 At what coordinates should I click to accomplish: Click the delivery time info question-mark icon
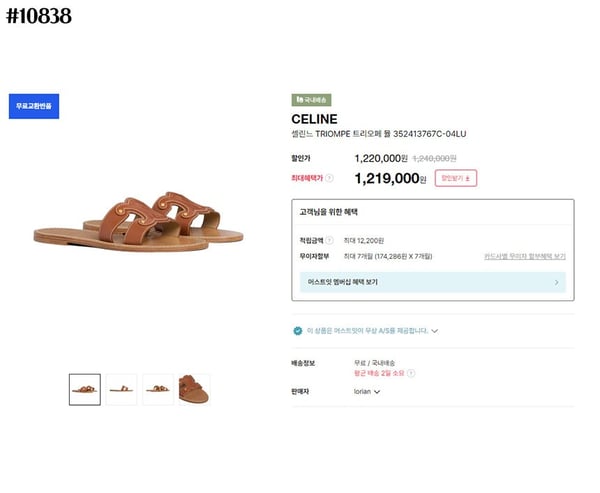[410, 373]
